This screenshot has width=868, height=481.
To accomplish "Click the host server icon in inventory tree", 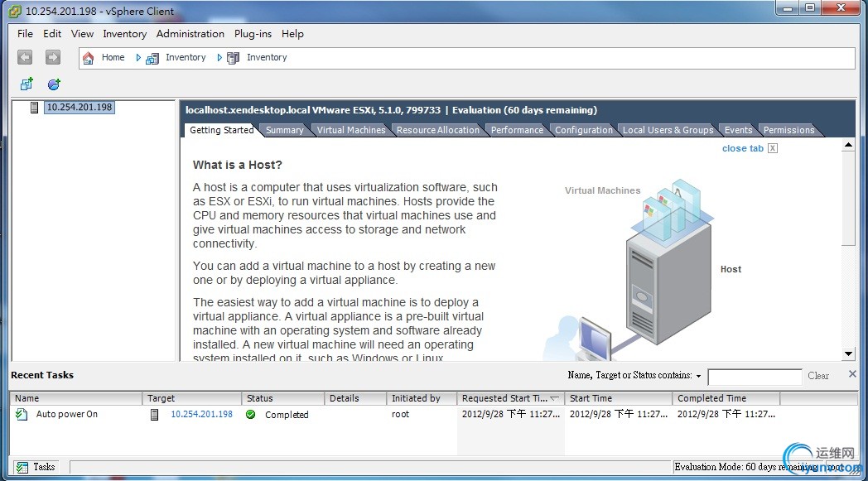I will (x=34, y=108).
